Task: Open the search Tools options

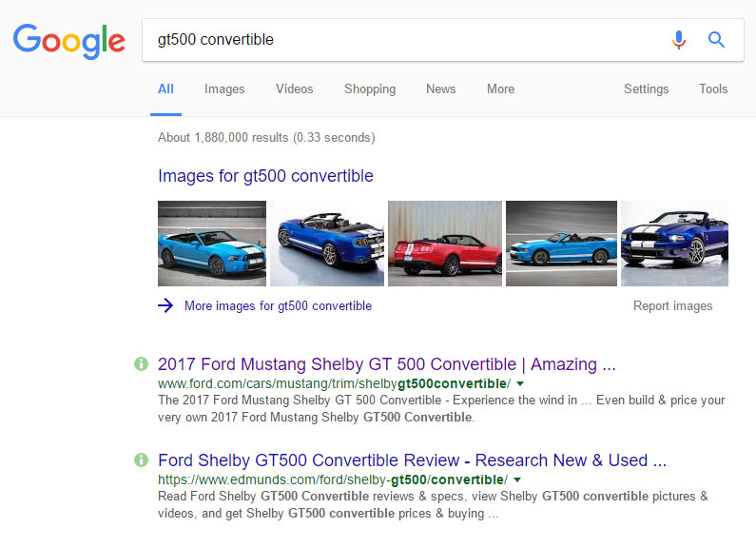Action: click(713, 89)
